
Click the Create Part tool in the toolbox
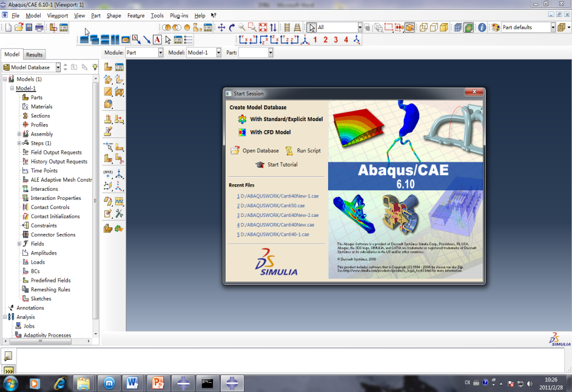109,67
